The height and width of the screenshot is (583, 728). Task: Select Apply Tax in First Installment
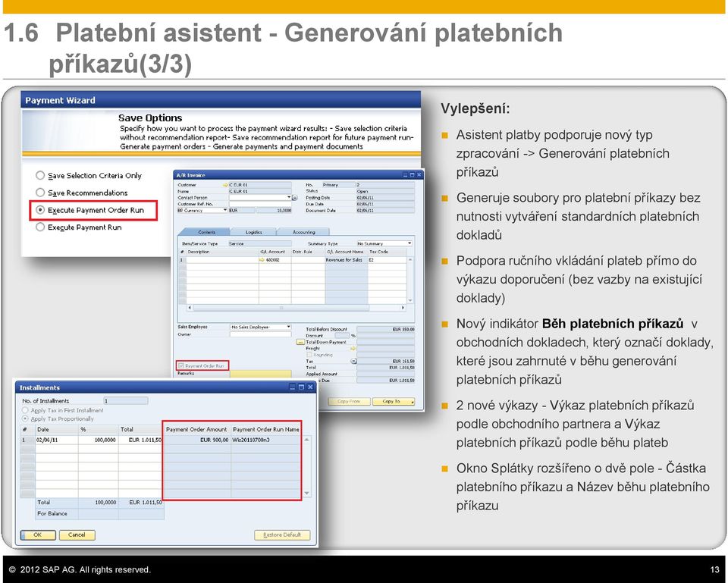[25, 410]
